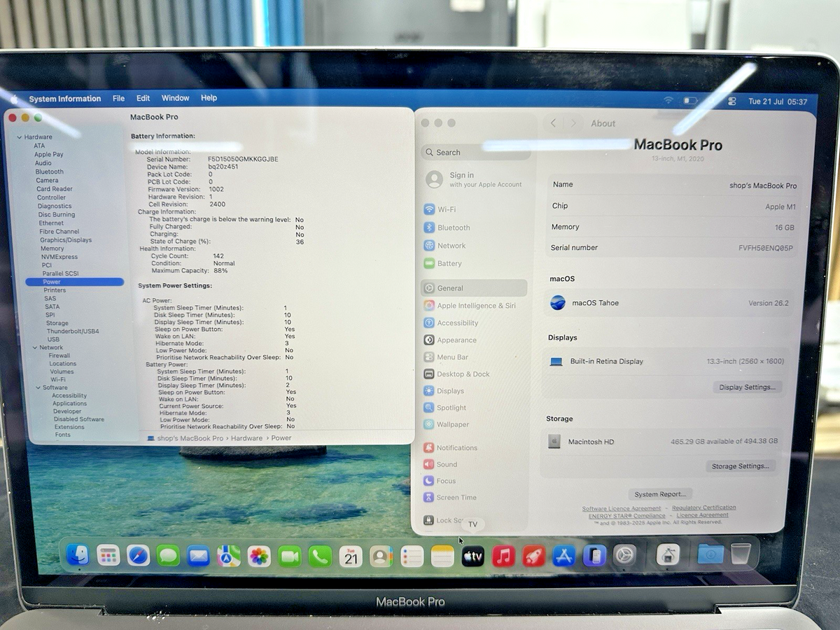Select Storage in the Hardware tree
840x630 pixels.
point(57,323)
